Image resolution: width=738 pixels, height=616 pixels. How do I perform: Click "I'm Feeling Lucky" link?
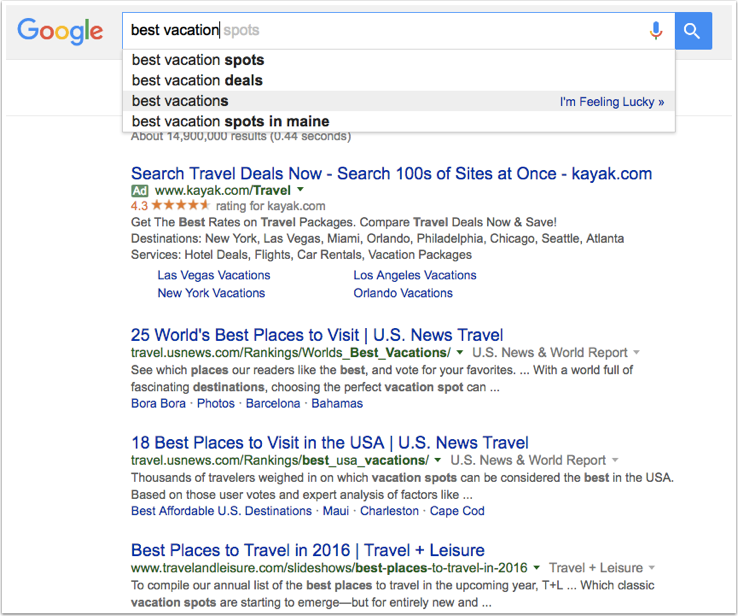pyautogui.click(x=611, y=101)
